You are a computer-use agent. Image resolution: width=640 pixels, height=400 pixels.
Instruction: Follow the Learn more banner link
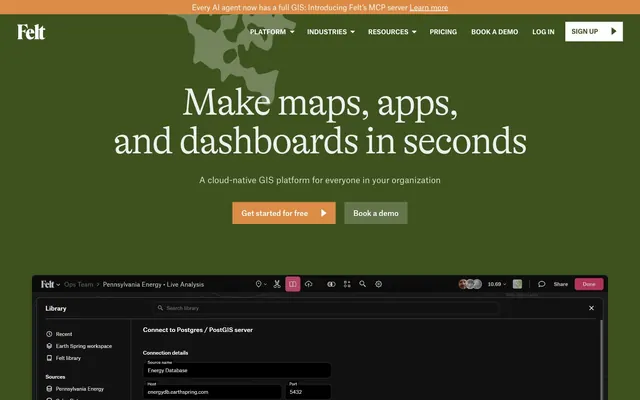[429, 7]
